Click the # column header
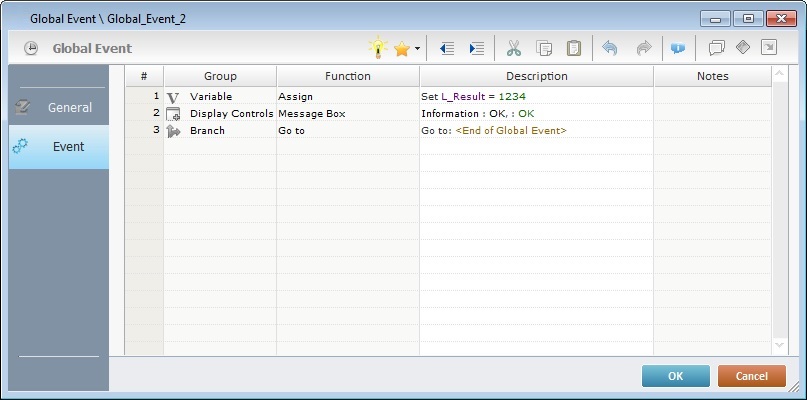 [x=144, y=76]
